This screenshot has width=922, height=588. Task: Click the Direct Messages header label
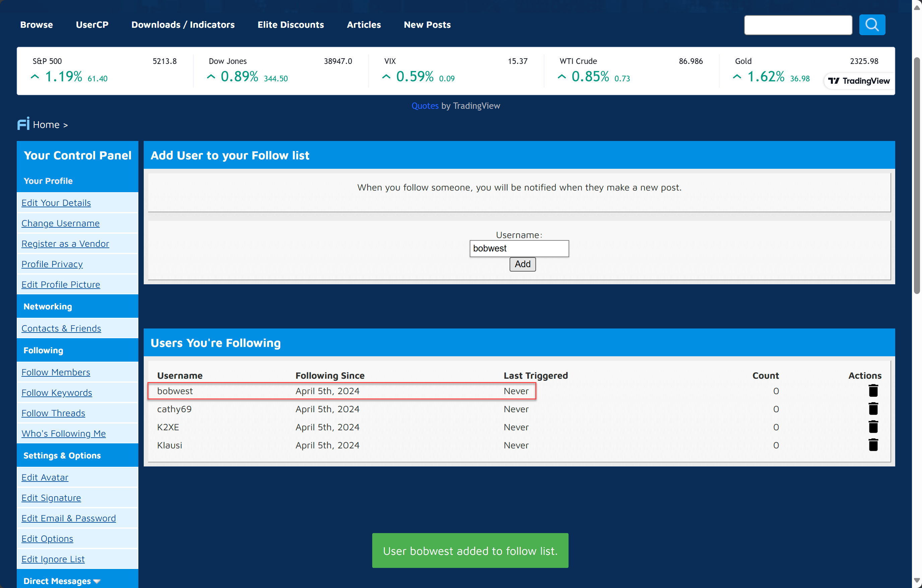57,581
